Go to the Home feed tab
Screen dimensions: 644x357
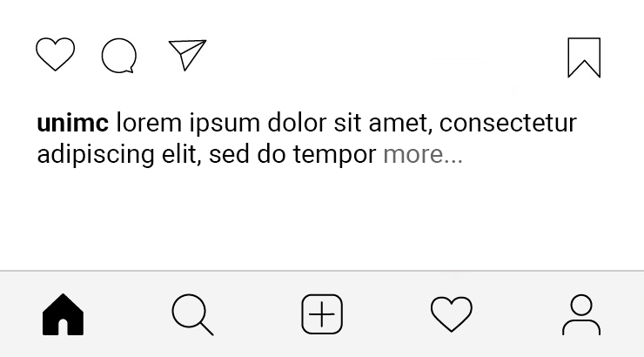tap(63, 314)
